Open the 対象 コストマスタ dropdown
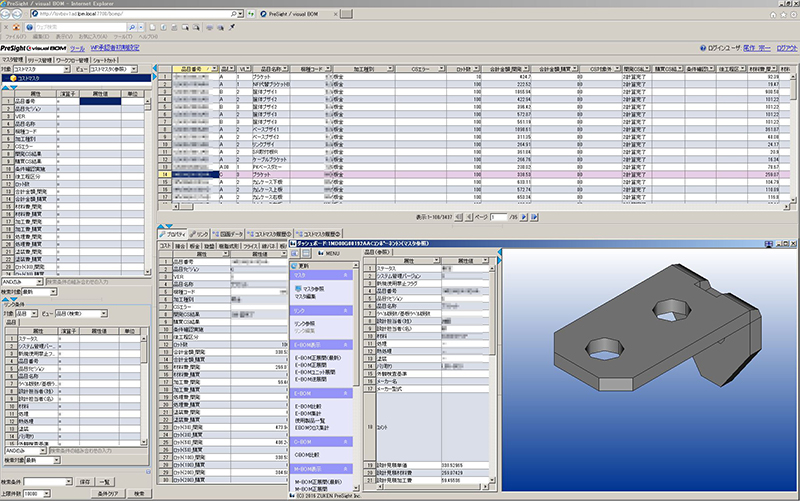The height and width of the screenshot is (501, 800). click(x=66, y=69)
